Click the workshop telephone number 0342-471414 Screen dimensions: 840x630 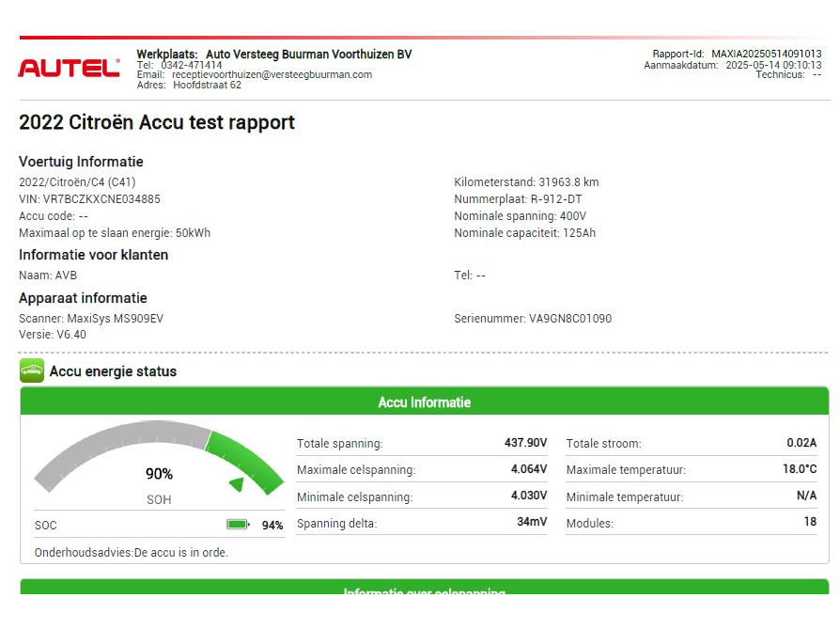(x=191, y=65)
